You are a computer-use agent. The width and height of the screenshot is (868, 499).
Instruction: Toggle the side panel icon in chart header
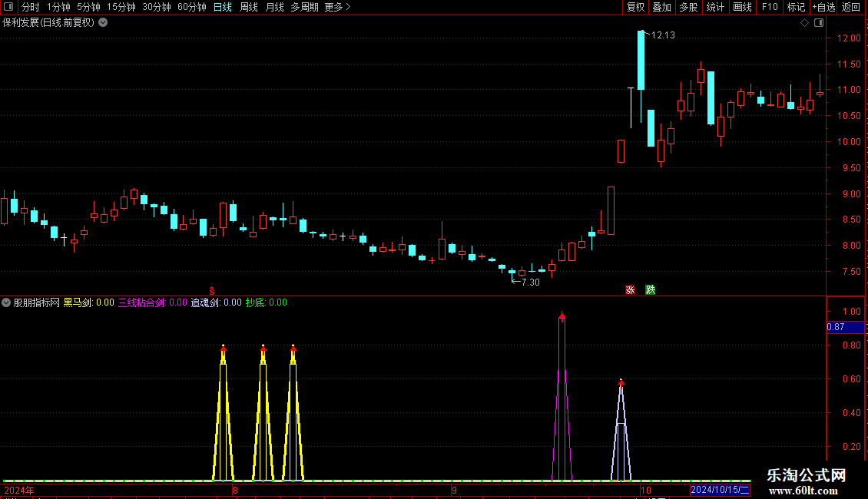point(819,23)
